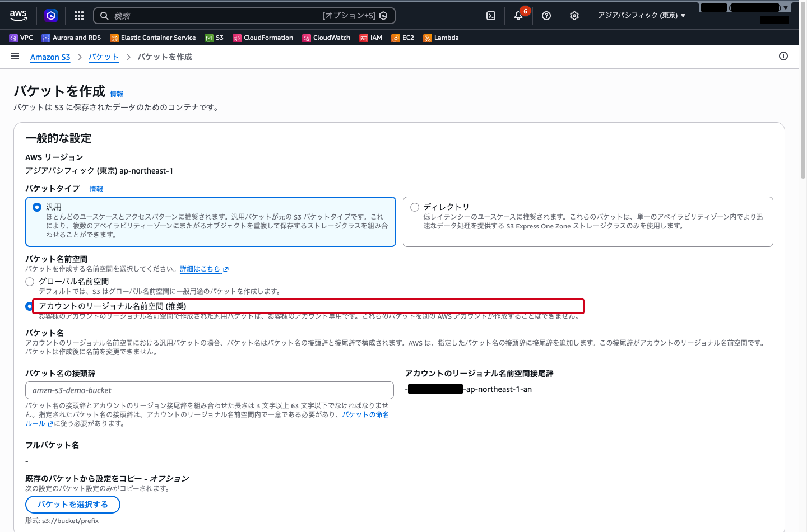
Task: Open 詳細はこちら namespace help link
Action: coord(205,269)
